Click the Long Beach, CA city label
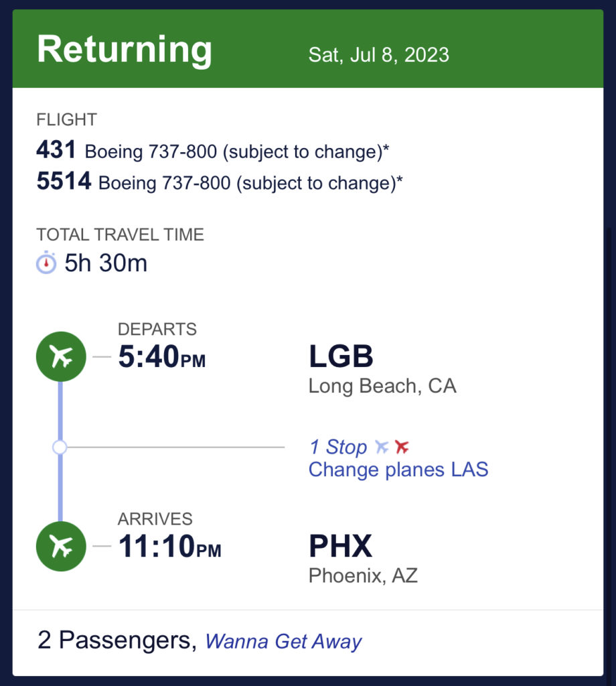The image size is (616, 686). [382, 387]
